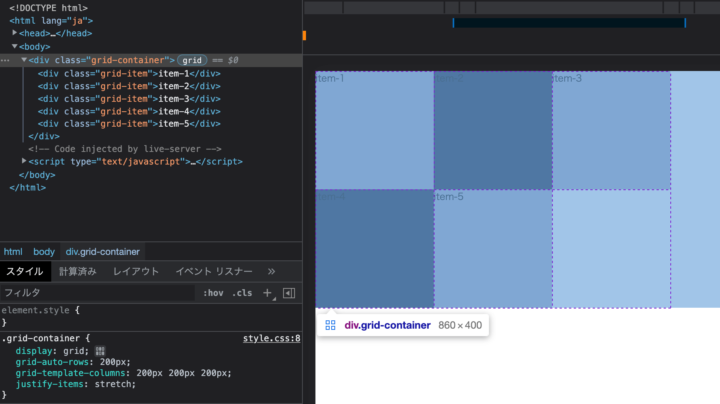Toggle the :hov element state button
720x404 pixels.
(x=213, y=293)
